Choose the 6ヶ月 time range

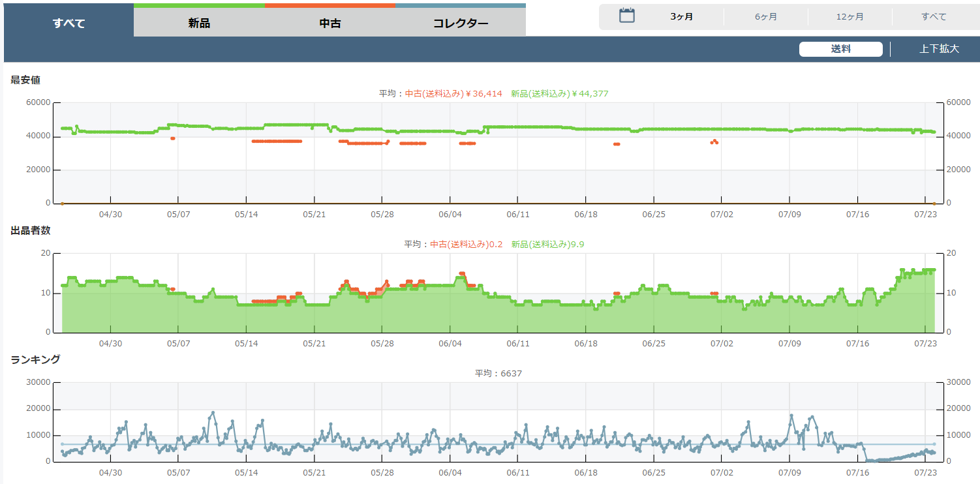(x=766, y=17)
